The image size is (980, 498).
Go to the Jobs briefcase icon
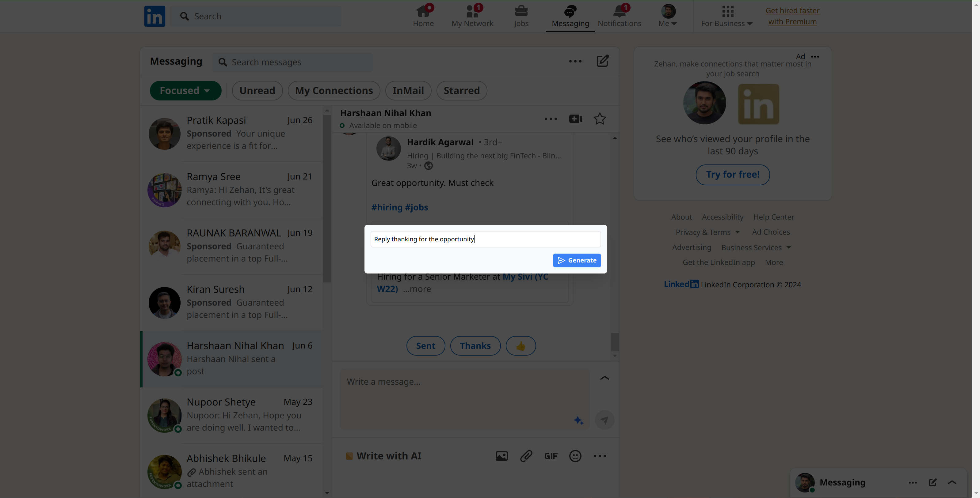[x=521, y=16]
